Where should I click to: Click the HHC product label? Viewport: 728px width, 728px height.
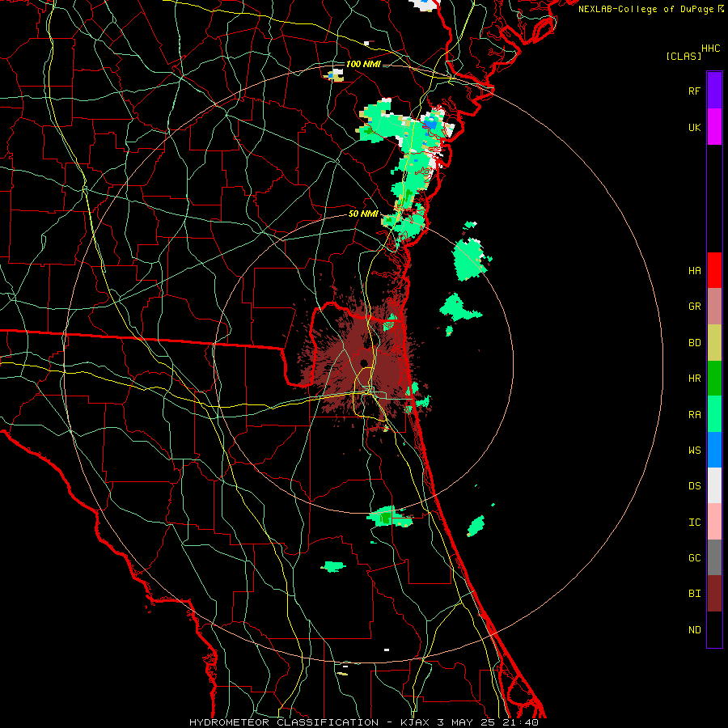pos(710,49)
